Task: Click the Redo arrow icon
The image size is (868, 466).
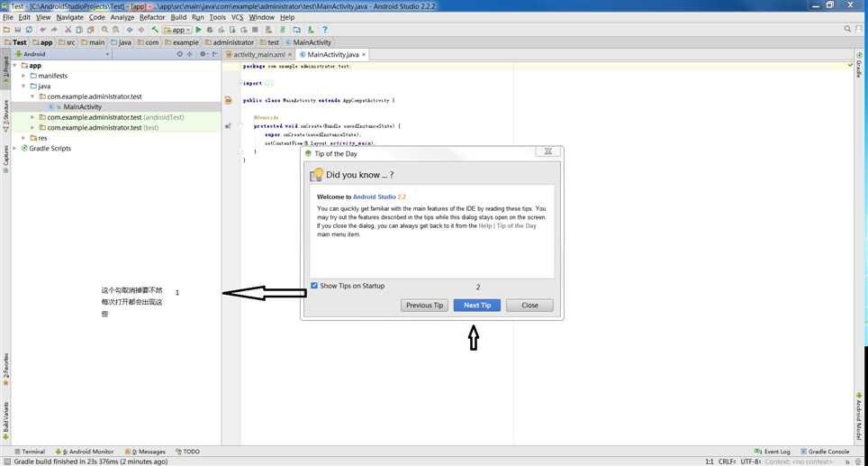Action: click(x=54, y=30)
